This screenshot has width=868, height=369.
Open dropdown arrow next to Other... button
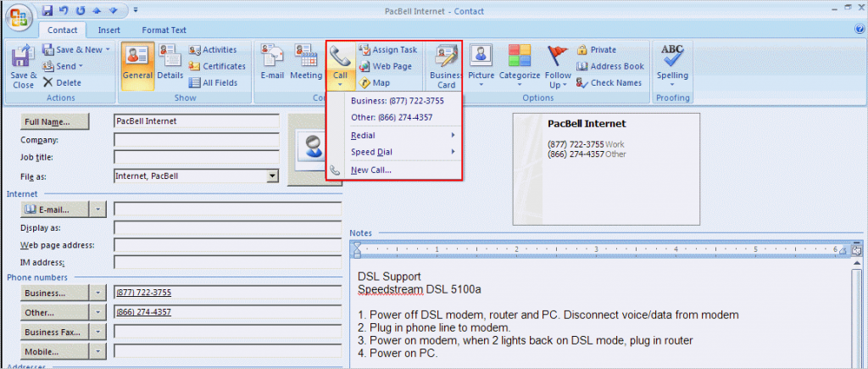(x=97, y=312)
